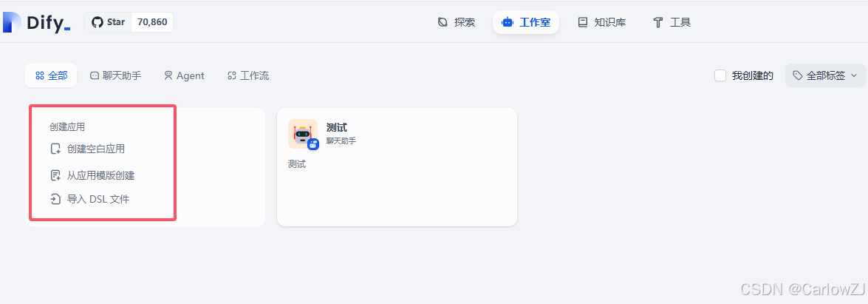This screenshot has width=868, height=304.
Task: Click the Knowledge base book icon
Action: (x=582, y=22)
